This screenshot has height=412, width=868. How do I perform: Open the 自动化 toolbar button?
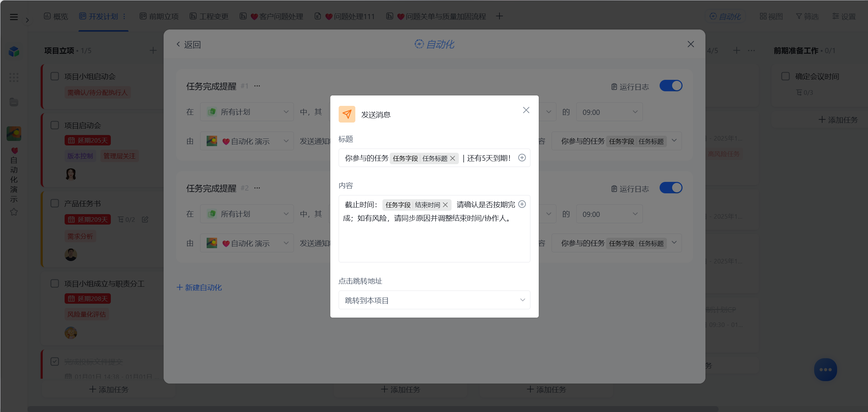coord(725,16)
